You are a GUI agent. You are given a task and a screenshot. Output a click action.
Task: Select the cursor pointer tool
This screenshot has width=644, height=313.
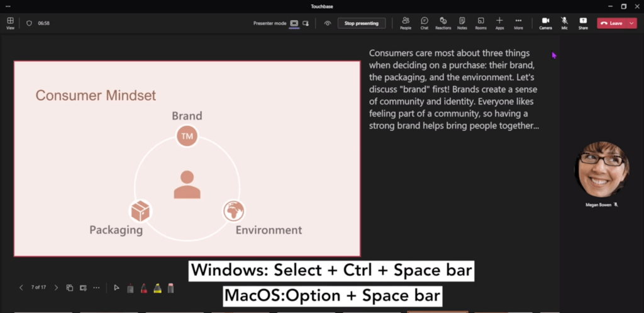(x=116, y=288)
